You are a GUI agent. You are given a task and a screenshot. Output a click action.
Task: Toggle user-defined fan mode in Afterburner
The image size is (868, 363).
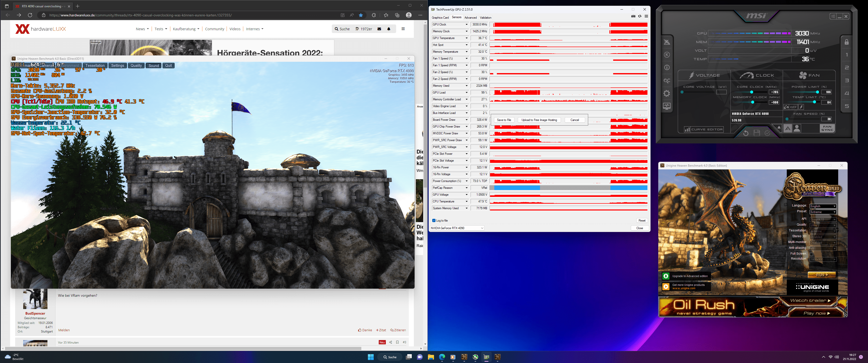point(797,128)
